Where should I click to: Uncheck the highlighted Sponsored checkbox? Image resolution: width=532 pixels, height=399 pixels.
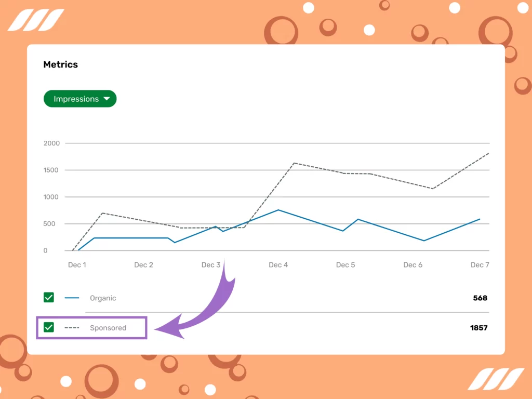tap(48, 327)
